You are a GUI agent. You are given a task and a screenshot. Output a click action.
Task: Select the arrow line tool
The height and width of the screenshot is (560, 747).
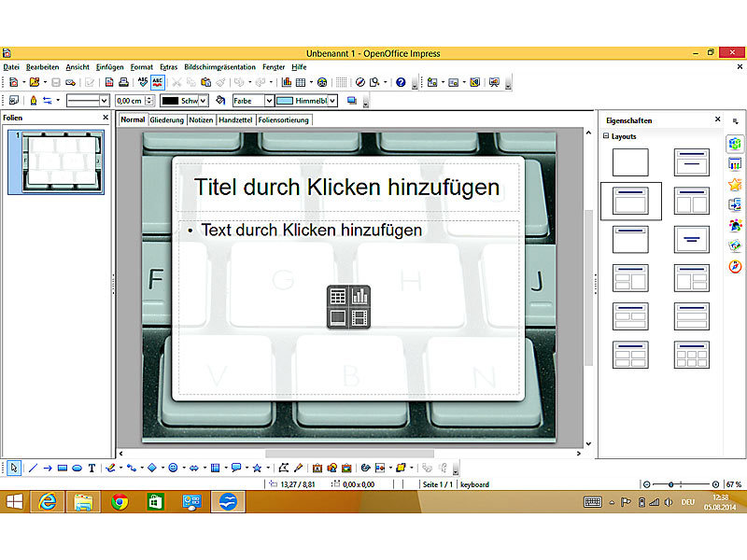(48, 469)
